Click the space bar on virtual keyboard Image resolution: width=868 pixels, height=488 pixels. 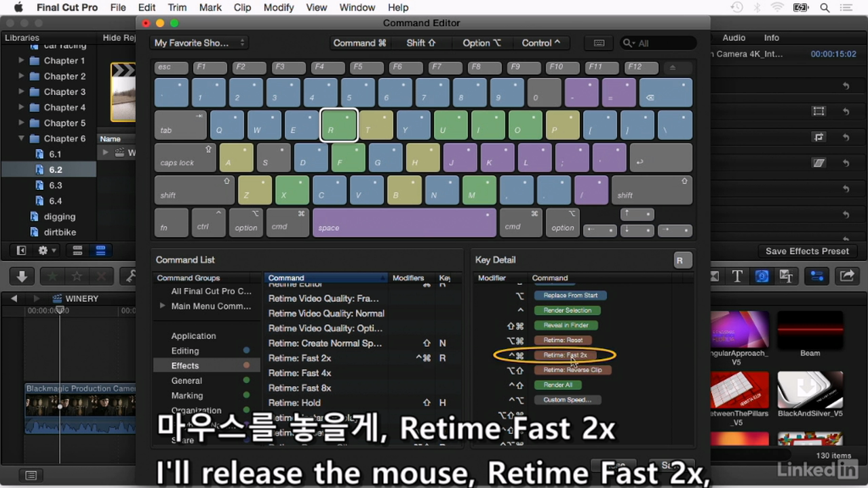[x=404, y=222]
